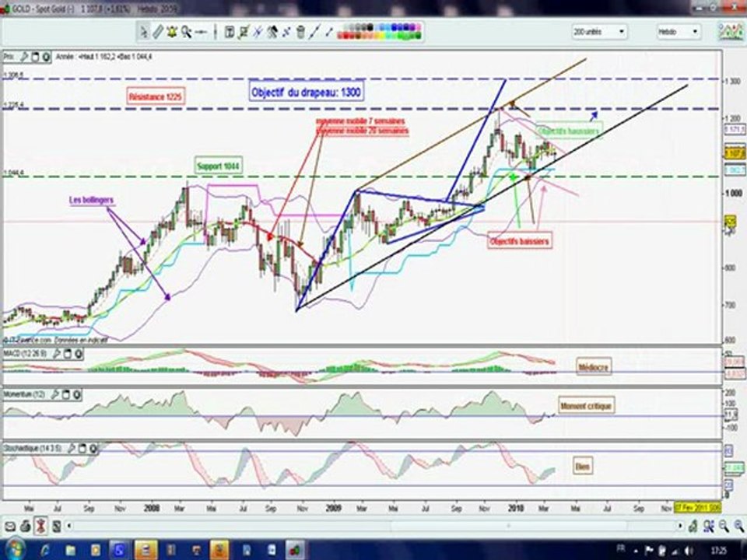Click the 'Bien' stochastic annotation
The width and height of the screenshot is (747, 560).
[583, 467]
